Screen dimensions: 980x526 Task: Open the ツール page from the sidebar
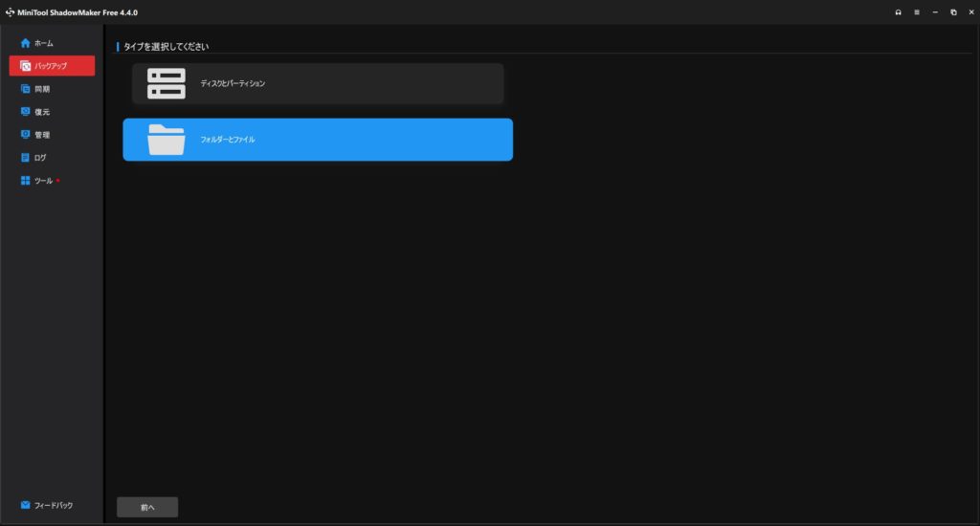point(43,181)
